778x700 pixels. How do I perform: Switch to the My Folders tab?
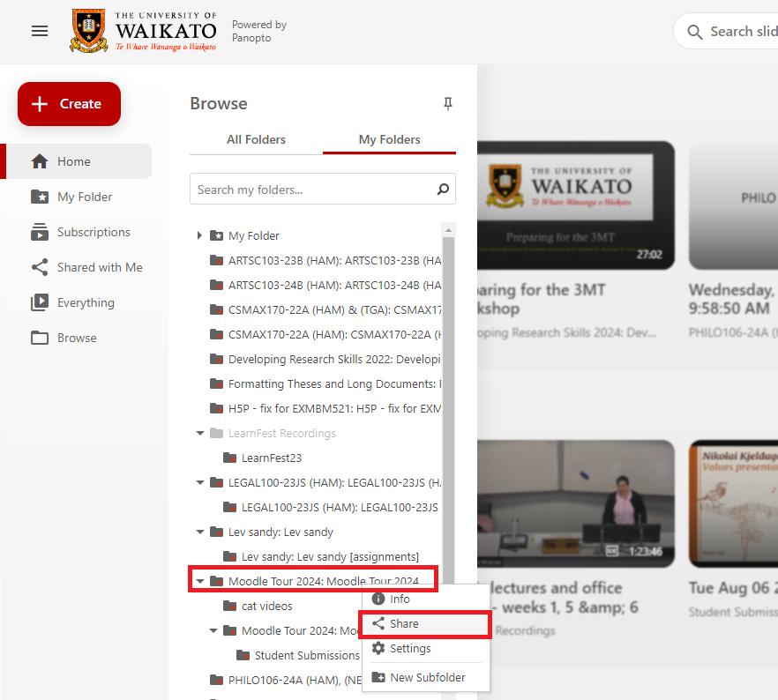coord(390,140)
